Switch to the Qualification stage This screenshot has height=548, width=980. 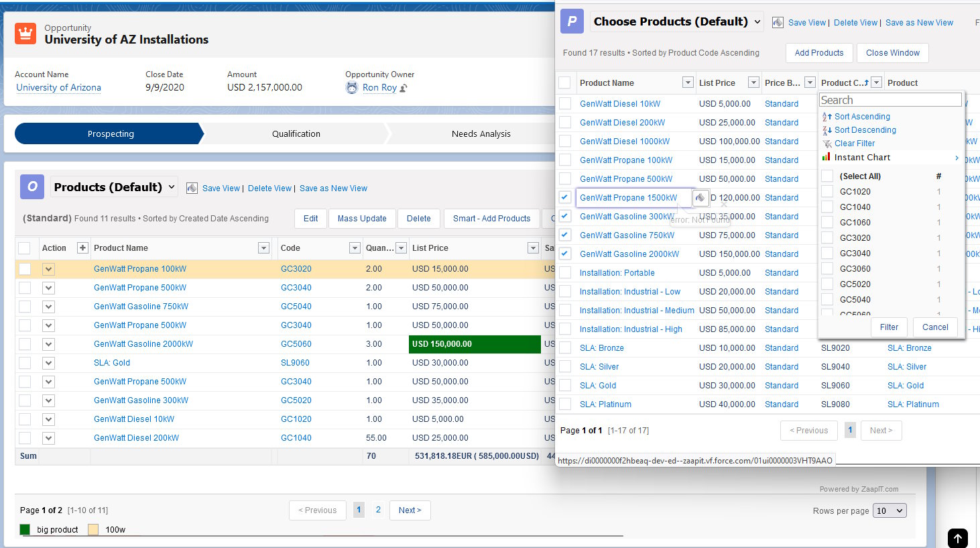(296, 133)
